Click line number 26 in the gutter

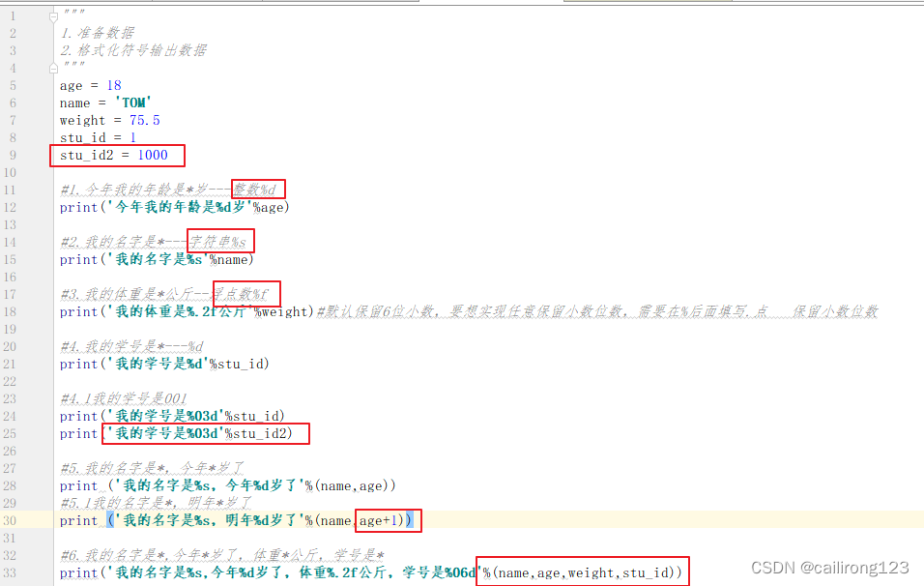[x=10, y=451]
